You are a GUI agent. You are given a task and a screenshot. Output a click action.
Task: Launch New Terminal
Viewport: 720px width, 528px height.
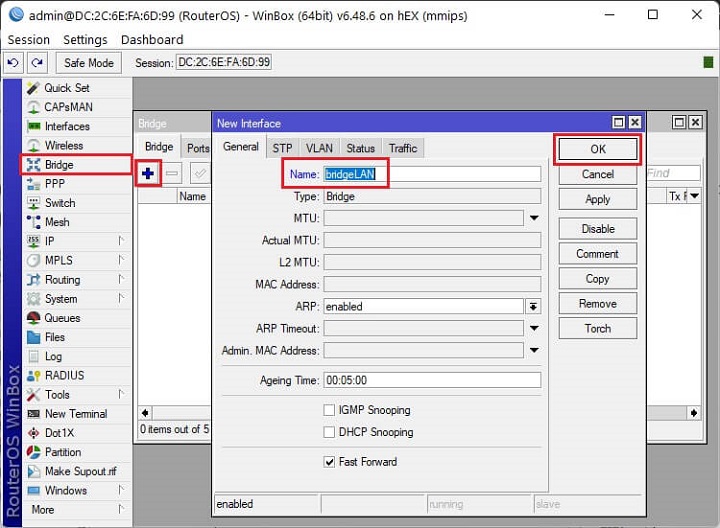[x=77, y=414]
